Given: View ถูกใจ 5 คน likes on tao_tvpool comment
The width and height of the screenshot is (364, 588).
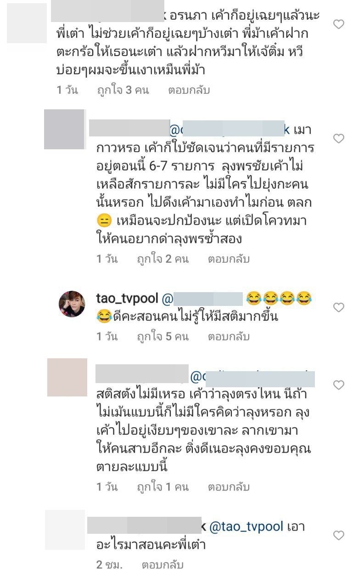Looking at the screenshot, I should pyautogui.click(x=163, y=337).
